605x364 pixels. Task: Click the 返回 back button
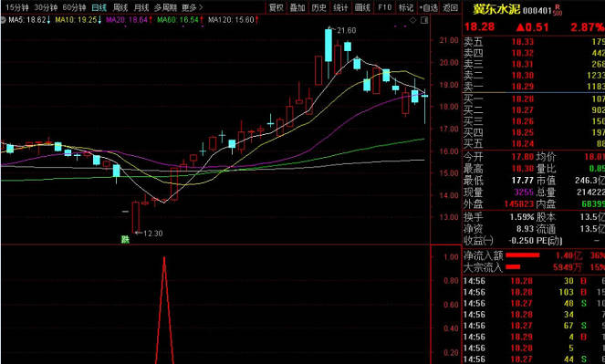click(450, 7)
